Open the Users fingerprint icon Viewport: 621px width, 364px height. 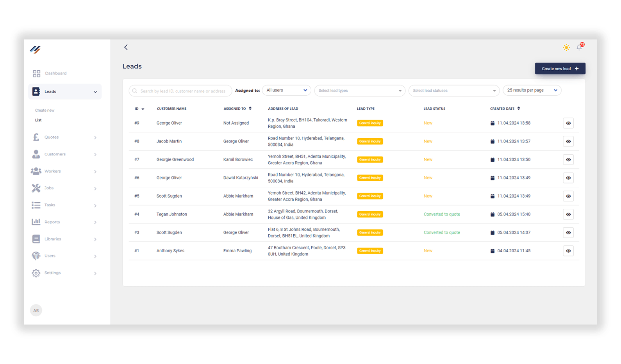click(x=36, y=256)
